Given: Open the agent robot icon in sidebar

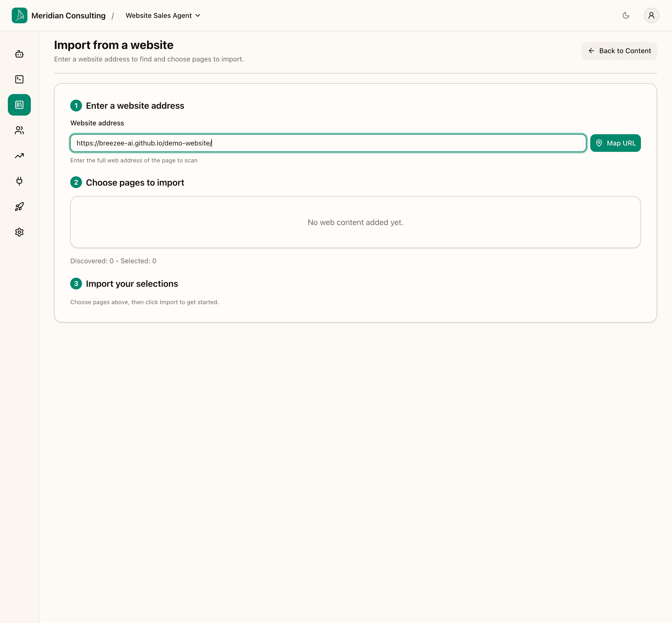Looking at the screenshot, I should 19,54.
